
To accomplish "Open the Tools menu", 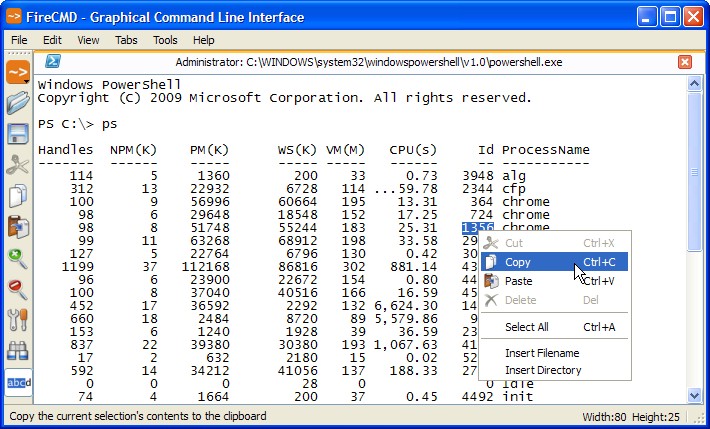I will pos(165,40).
